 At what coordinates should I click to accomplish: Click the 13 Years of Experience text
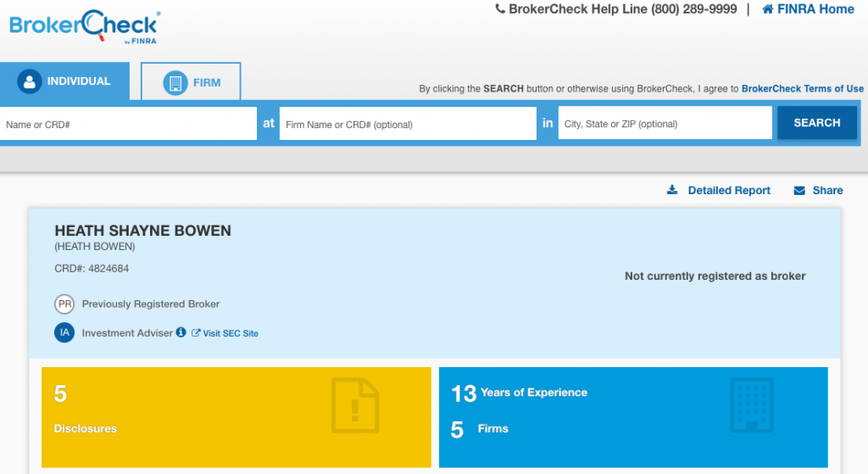(520, 393)
